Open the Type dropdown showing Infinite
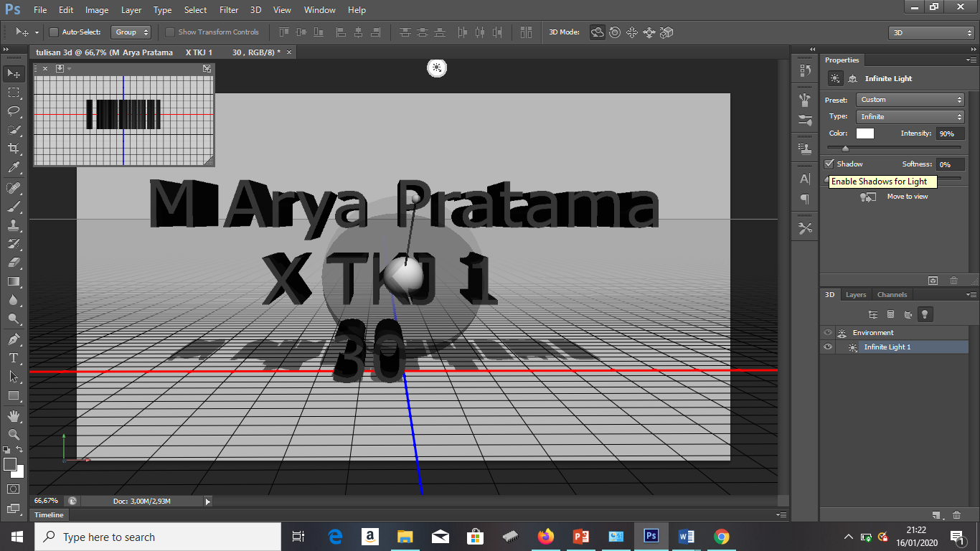Image resolution: width=980 pixels, height=551 pixels. coord(910,116)
